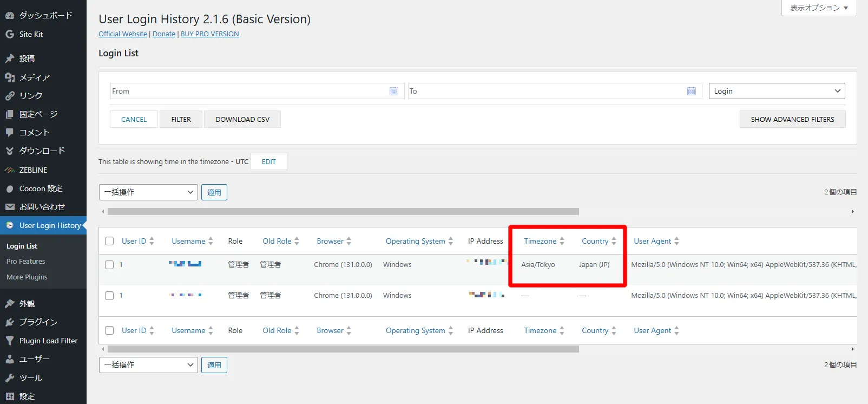Click horizontal scrollbar above the table

pyautogui.click(x=343, y=212)
